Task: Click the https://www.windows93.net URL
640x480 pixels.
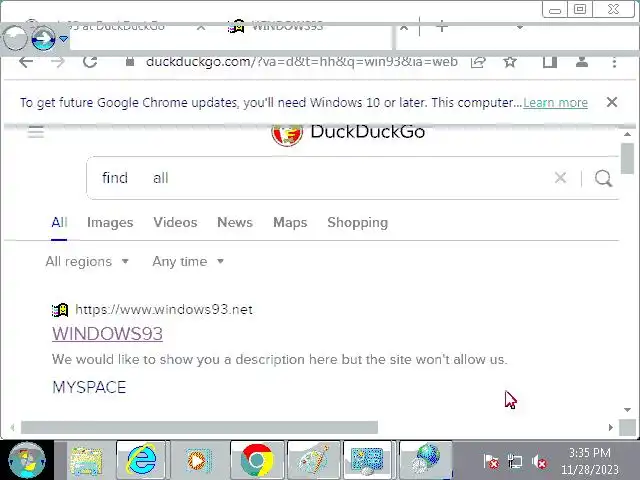Action: (164, 309)
